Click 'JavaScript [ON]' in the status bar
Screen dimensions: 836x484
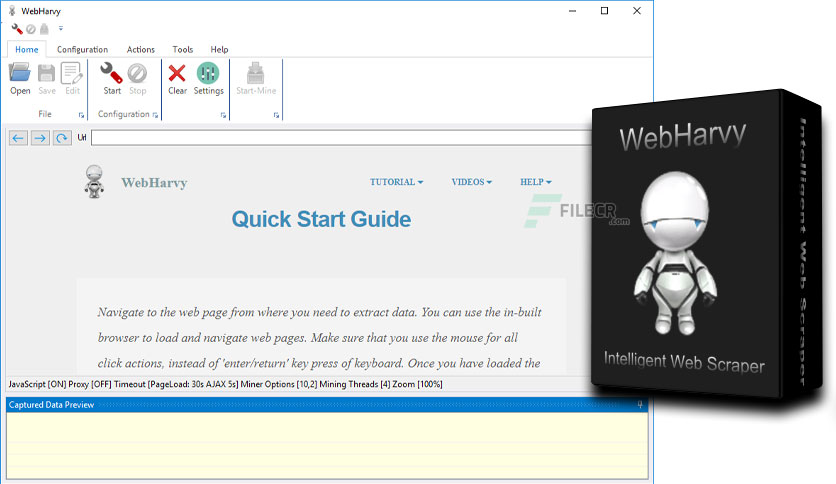37,384
